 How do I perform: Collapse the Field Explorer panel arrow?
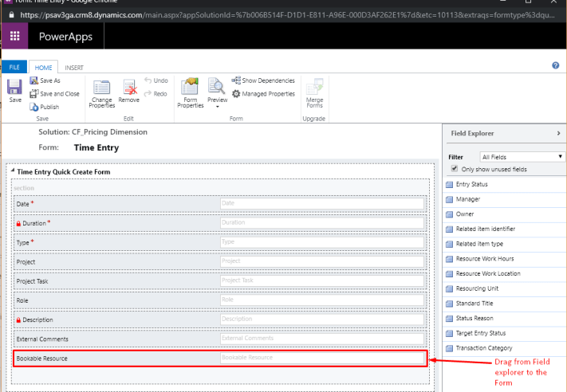click(x=557, y=133)
